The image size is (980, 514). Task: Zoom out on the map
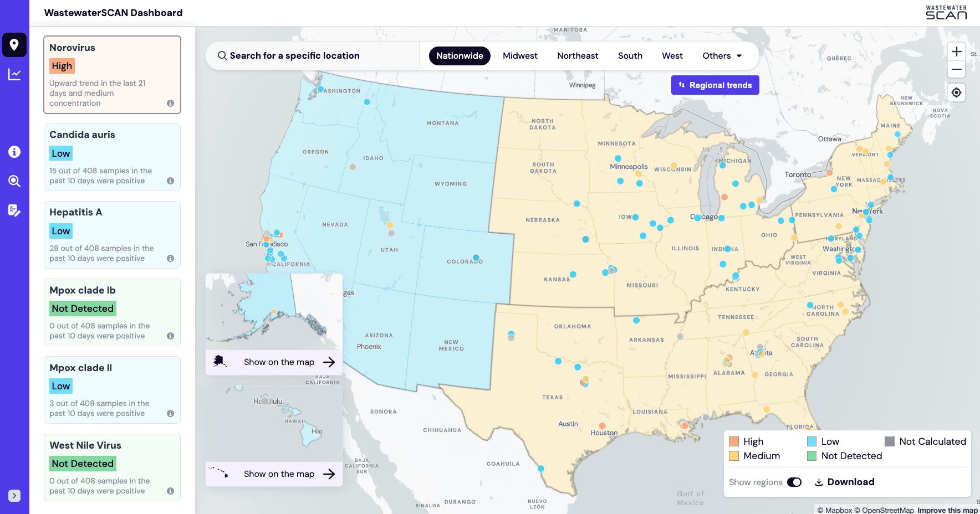pos(957,70)
